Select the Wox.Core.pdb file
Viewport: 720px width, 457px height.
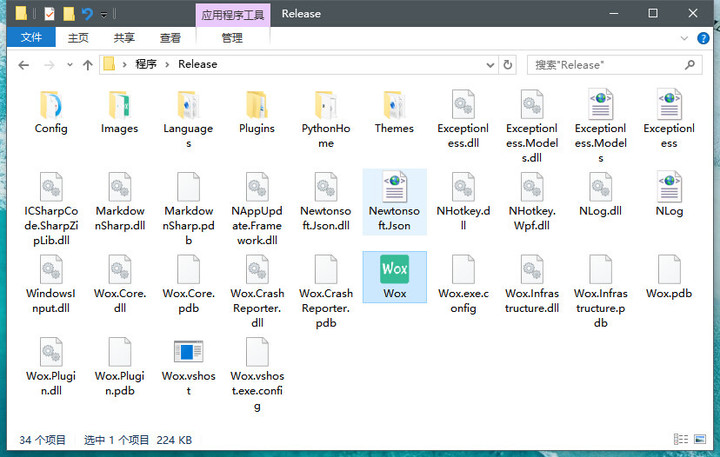click(x=188, y=285)
